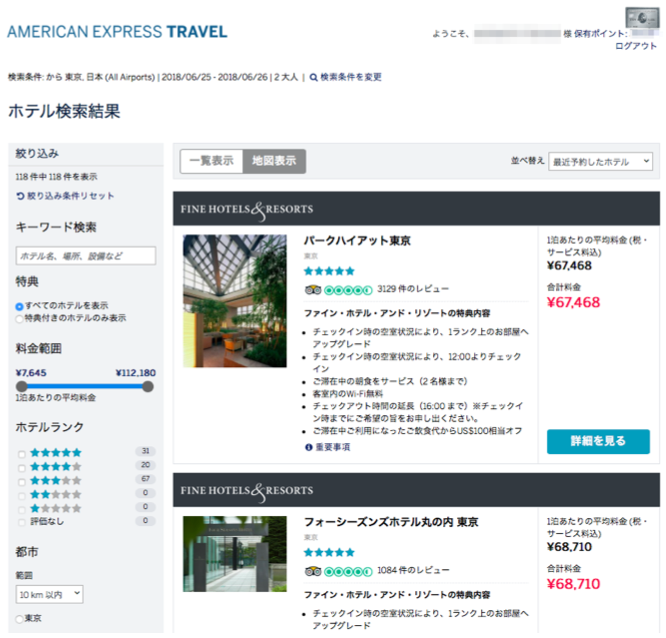Click the filter reset arrow icon
Image resolution: width=666 pixels, height=638 pixels.
(20, 196)
